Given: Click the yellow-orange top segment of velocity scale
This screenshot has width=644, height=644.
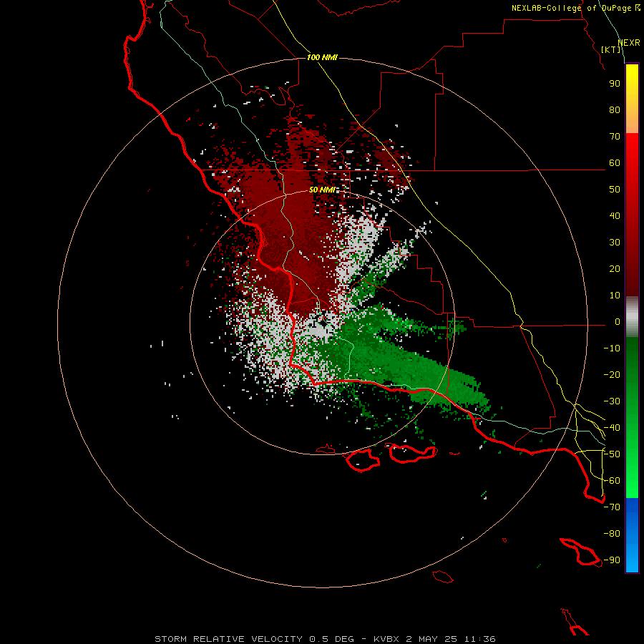Looking at the screenshot, I should coord(632,99).
